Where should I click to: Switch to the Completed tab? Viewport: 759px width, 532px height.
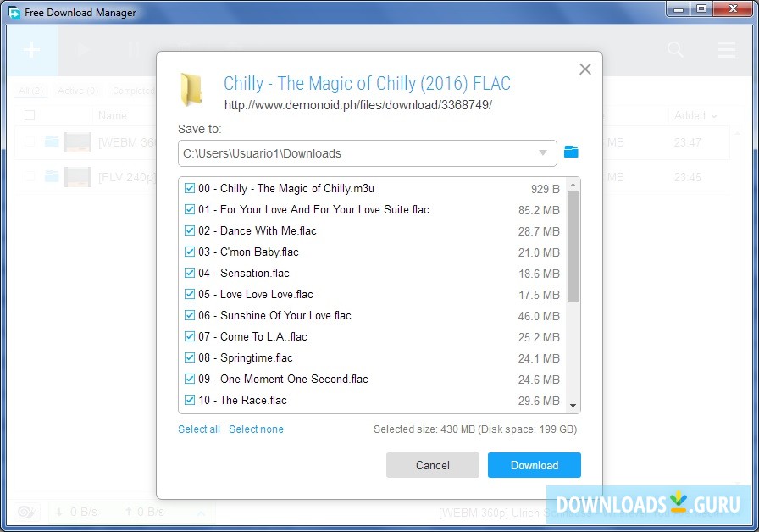134,91
